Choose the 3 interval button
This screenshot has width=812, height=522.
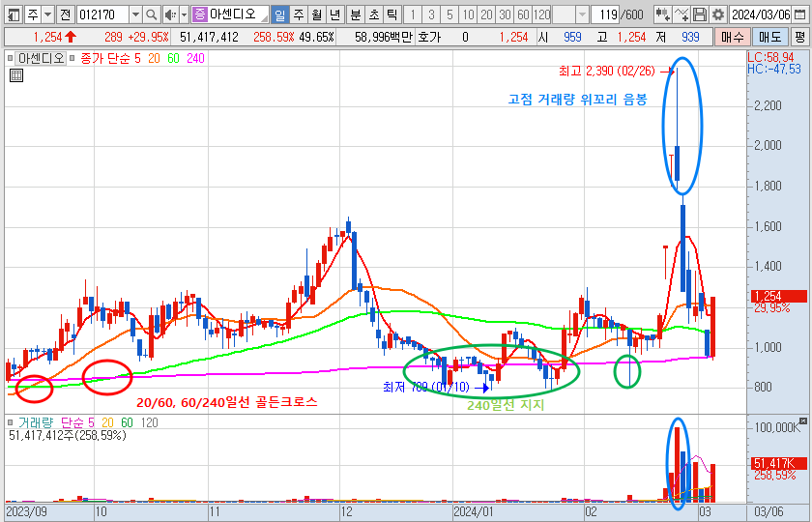click(x=431, y=14)
